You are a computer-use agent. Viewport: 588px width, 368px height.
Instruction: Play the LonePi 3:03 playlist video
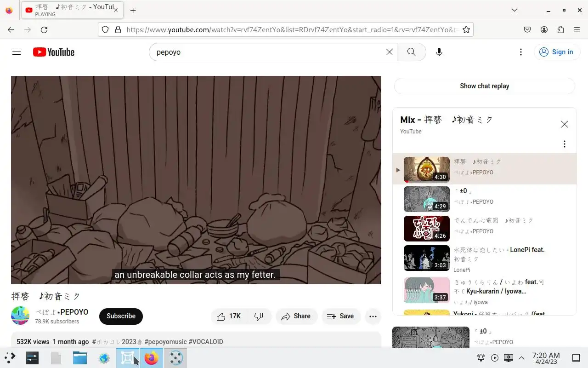[x=485, y=258]
